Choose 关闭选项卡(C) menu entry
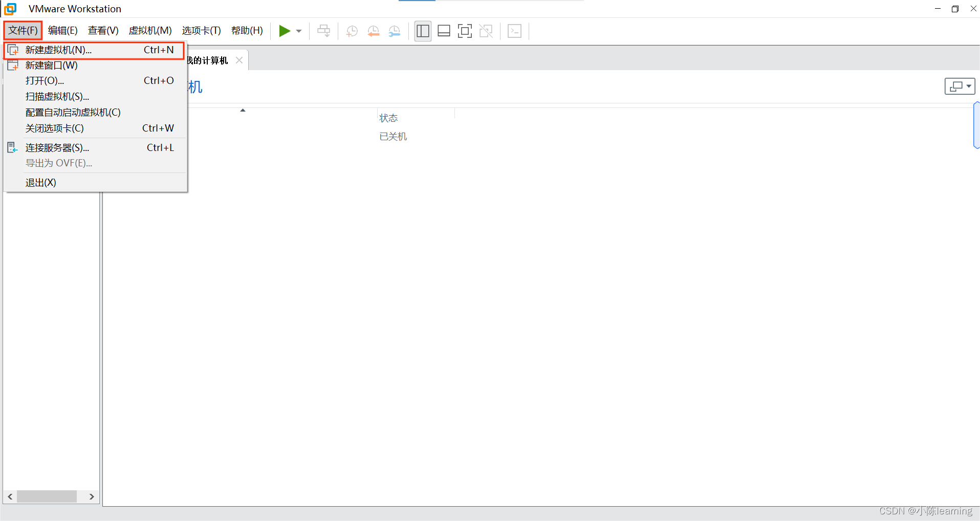This screenshot has width=980, height=521. pos(94,128)
